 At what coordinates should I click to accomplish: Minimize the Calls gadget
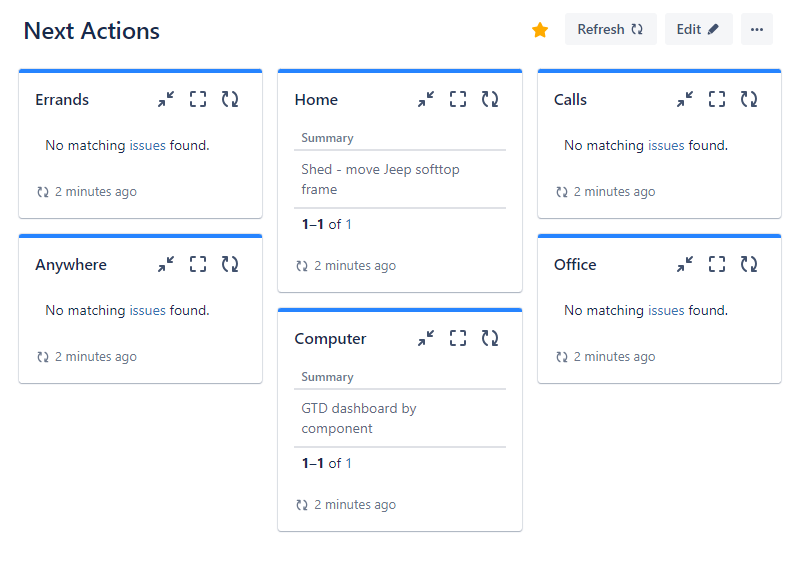point(685,99)
